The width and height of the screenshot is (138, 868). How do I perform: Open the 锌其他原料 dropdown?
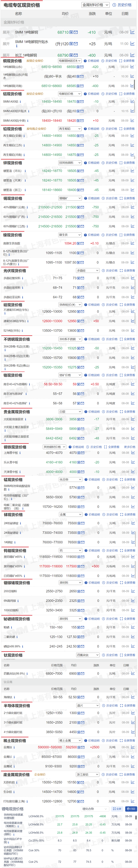tap(70, 163)
